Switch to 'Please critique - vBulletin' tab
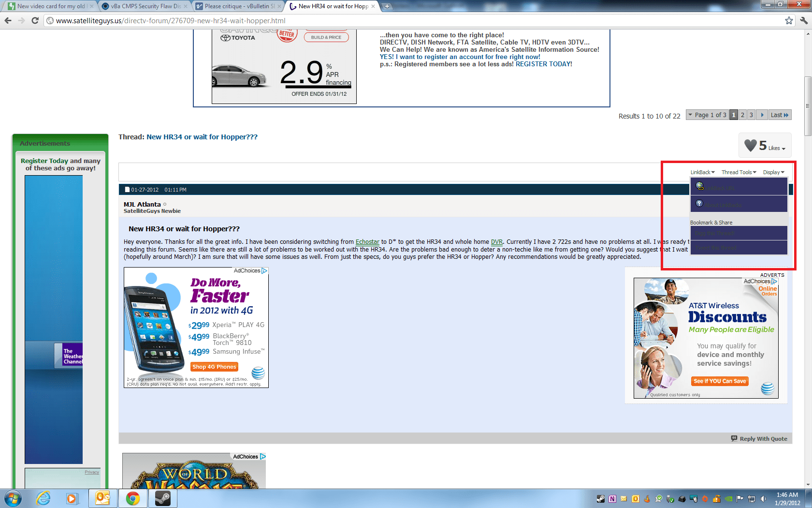This screenshot has height=508, width=812. click(x=239, y=6)
